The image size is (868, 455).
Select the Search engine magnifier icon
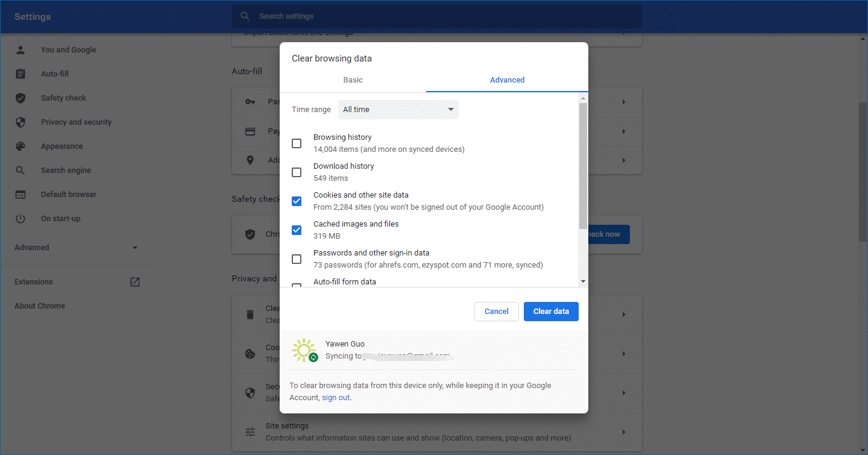point(21,170)
